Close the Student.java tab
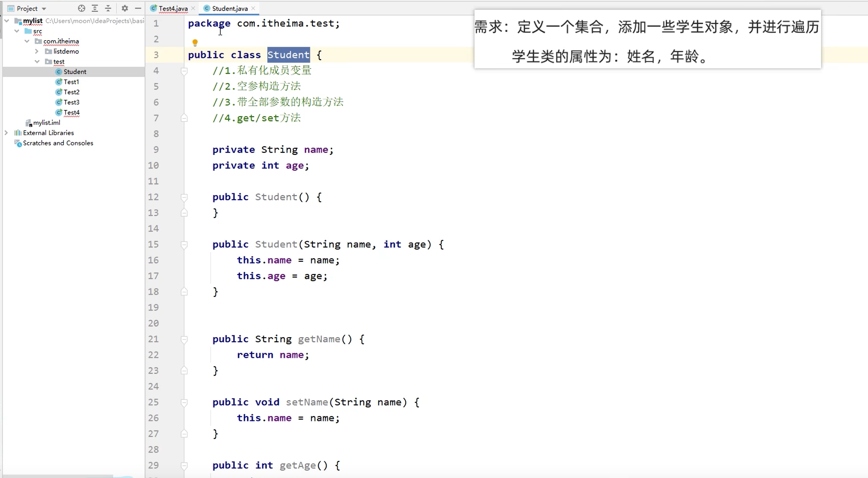Image resolution: width=868 pixels, height=478 pixels. (253, 8)
